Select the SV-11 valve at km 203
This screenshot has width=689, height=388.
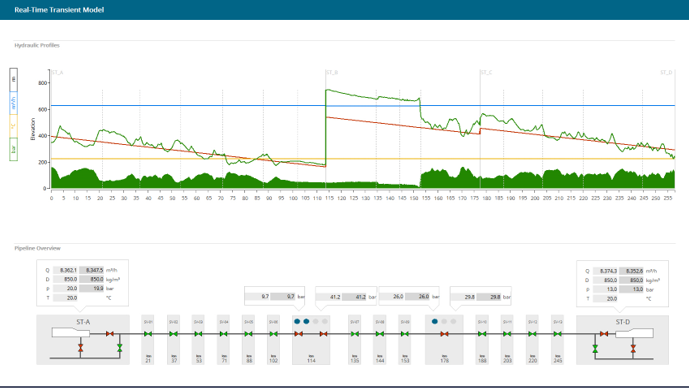click(x=507, y=334)
